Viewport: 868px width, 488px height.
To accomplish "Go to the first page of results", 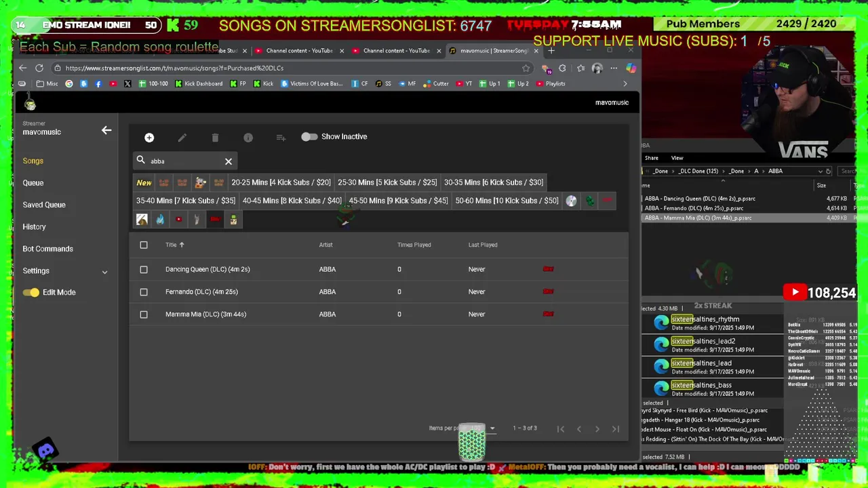I will (561, 428).
